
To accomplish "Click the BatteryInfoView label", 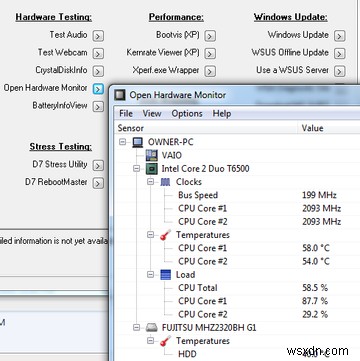I will pos(60,105).
